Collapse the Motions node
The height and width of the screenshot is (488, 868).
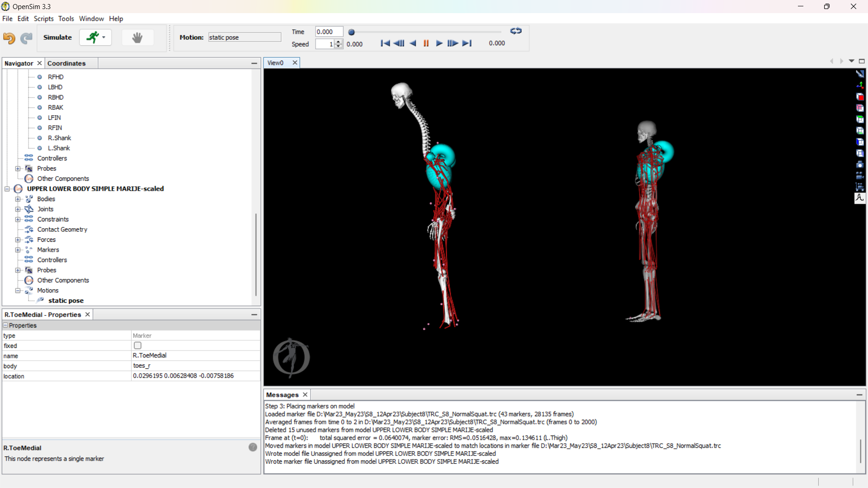(x=18, y=291)
